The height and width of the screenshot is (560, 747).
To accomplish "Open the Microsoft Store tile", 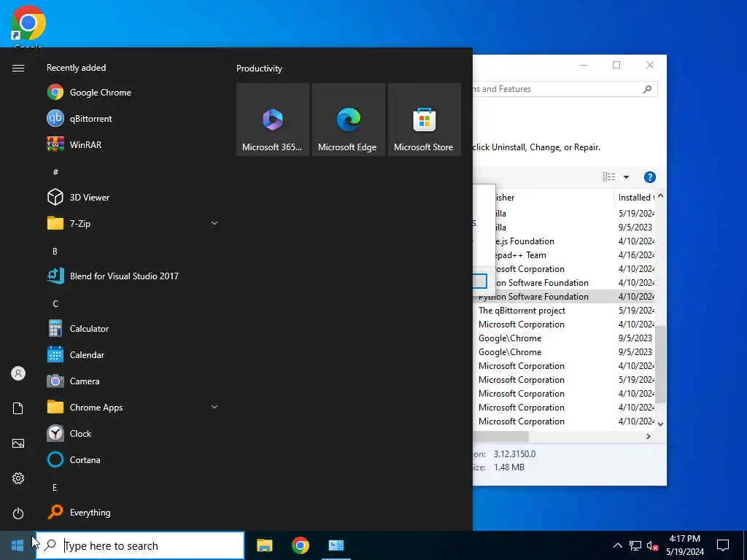I will pyautogui.click(x=424, y=120).
